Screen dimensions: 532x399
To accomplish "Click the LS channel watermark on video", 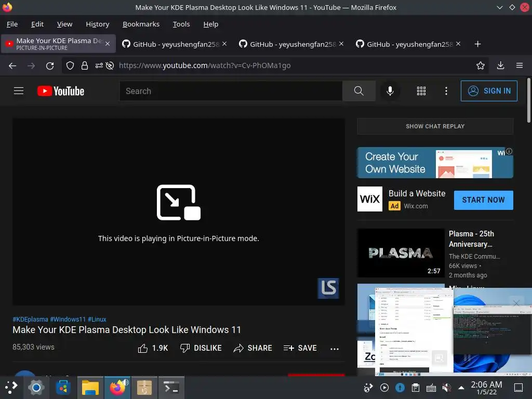I will tap(328, 288).
